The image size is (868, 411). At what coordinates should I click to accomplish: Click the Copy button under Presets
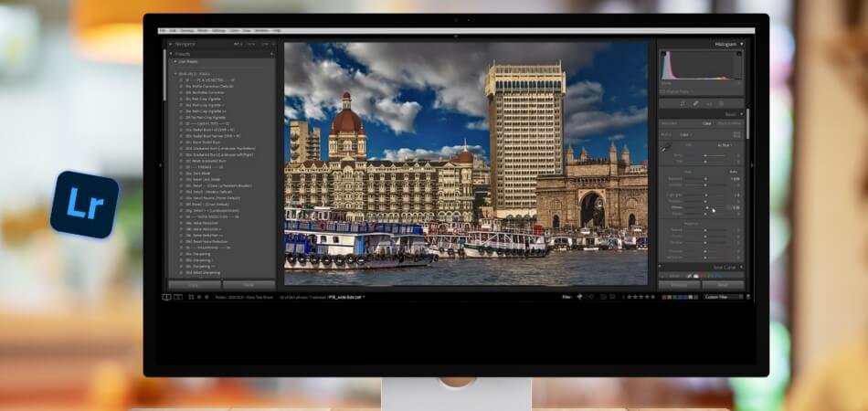[x=195, y=285]
